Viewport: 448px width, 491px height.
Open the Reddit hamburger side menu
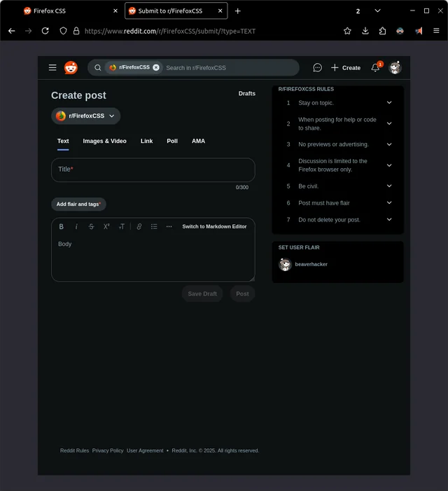52,68
